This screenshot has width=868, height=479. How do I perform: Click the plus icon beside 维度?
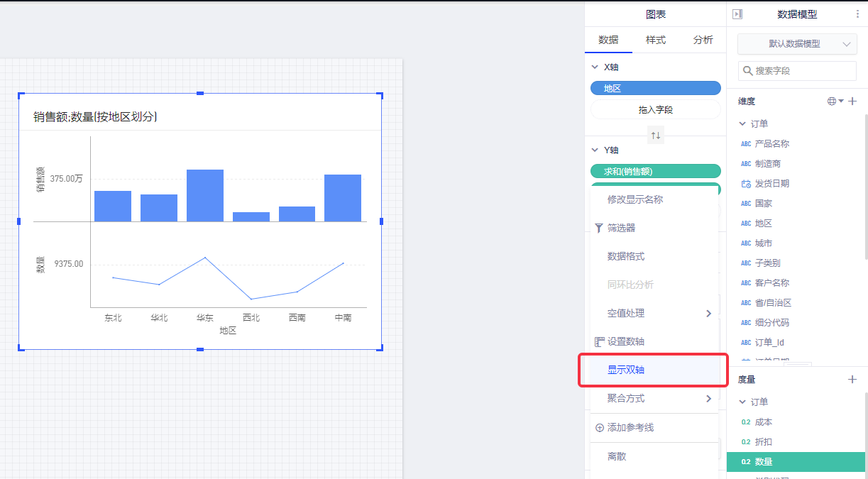pos(852,101)
